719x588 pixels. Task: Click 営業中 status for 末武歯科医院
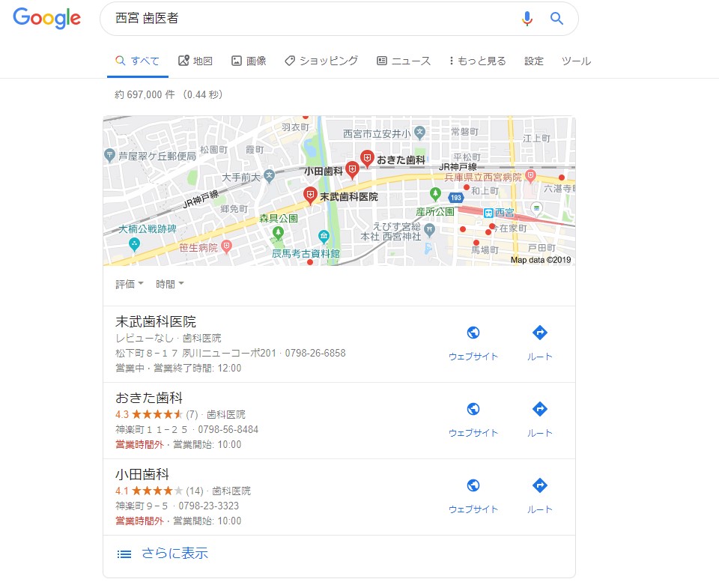130,369
